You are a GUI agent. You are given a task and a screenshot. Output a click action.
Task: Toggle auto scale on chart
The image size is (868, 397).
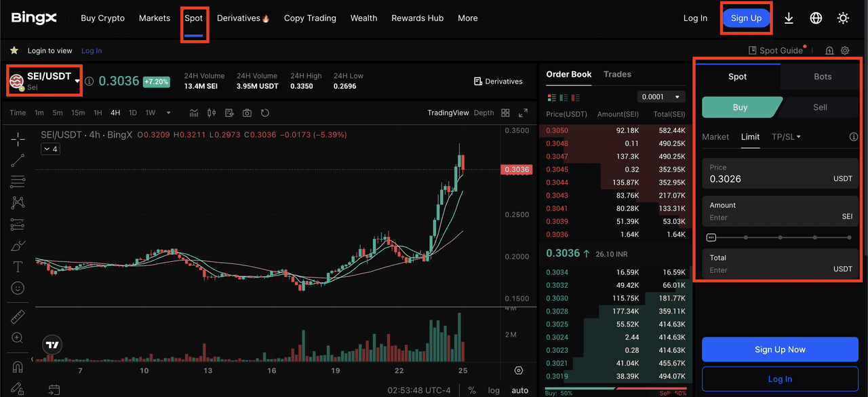(520, 390)
